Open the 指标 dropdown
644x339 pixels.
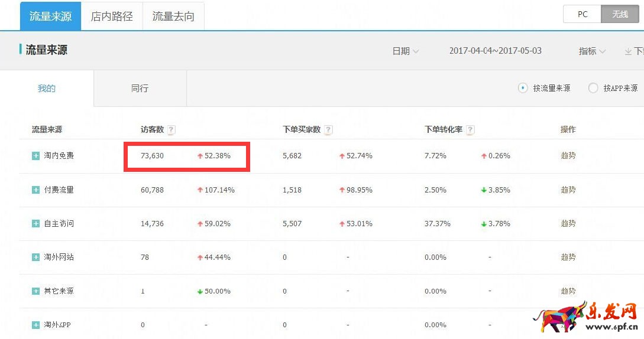coord(592,51)
